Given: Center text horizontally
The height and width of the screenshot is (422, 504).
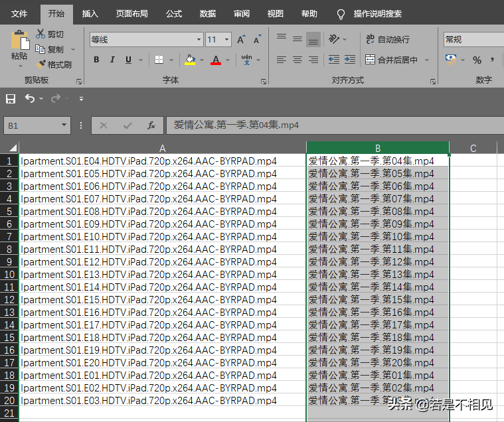Looking at the screenshot, I should coord(297,60).
